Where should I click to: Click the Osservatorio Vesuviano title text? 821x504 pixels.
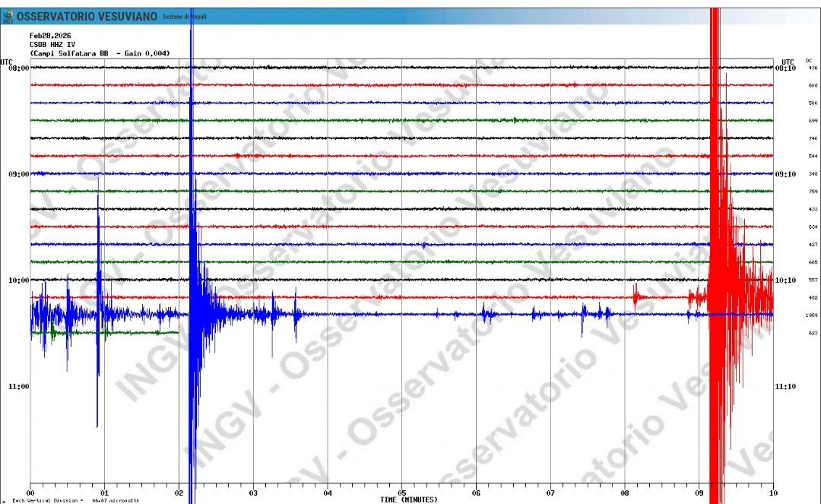point(87,16)
